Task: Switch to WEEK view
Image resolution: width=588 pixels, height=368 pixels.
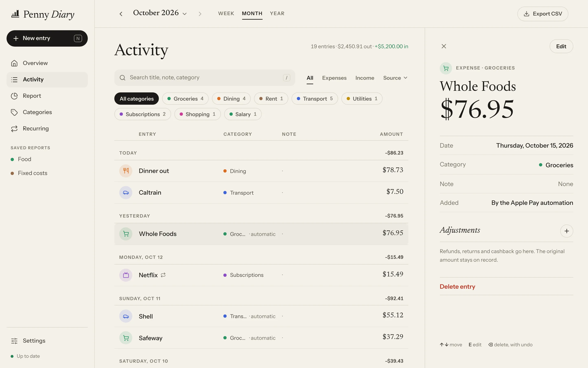Action: (226, 14)
